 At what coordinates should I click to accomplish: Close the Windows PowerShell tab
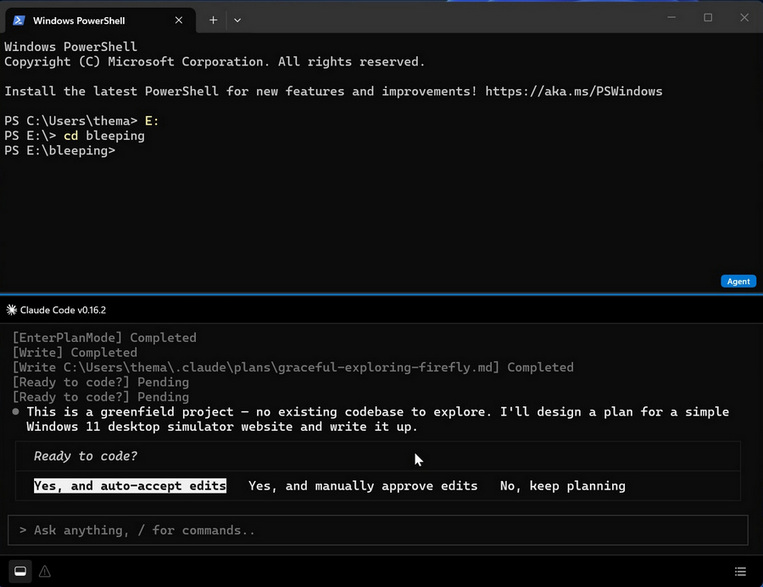179,20
